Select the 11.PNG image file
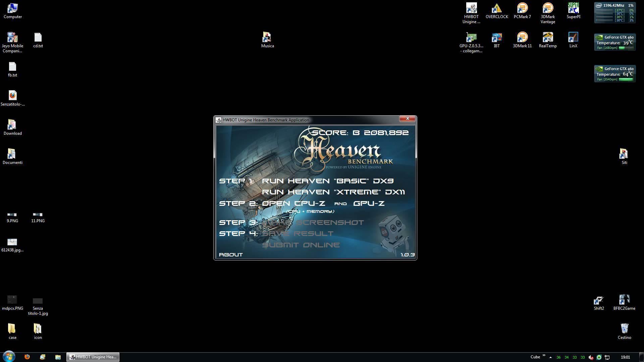644x362 pixels. pos(38,217)
